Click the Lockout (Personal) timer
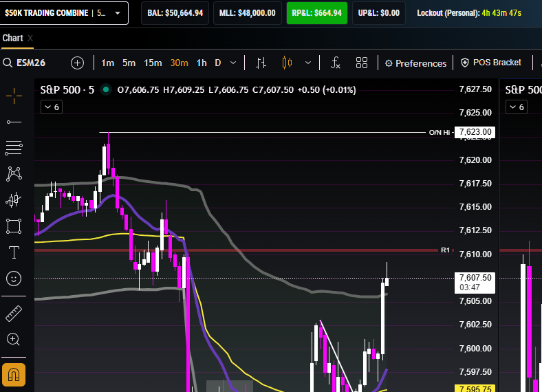This screenshot has width=542, height=392. click(x=469, y=13)
